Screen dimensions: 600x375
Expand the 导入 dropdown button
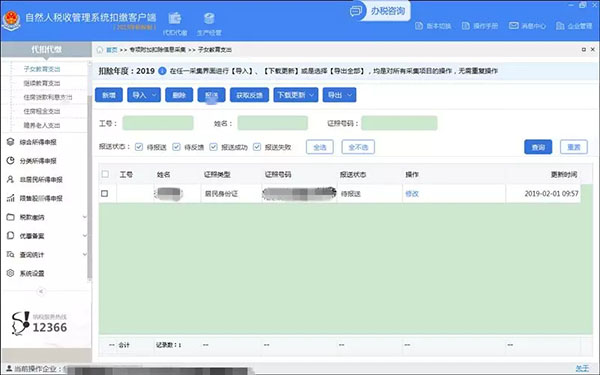pyautogui.click(x=144, y=95)
